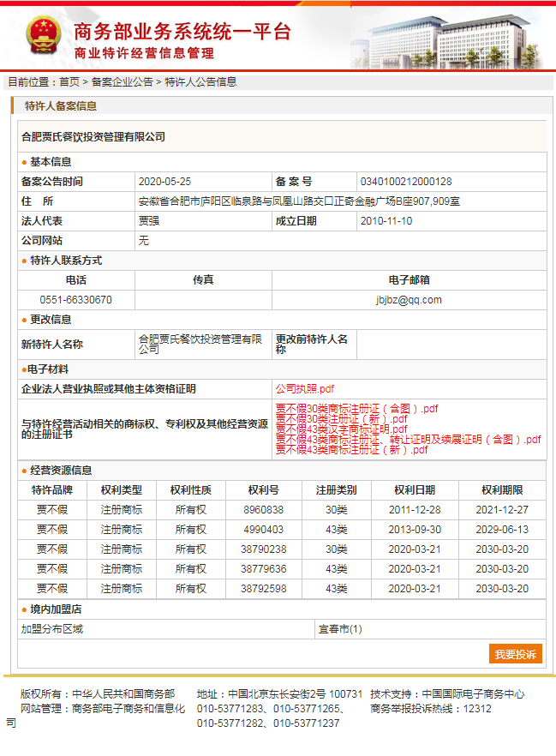Open the 公司执照.pdf attachment

pyautogui.click(x=304, y=389)
